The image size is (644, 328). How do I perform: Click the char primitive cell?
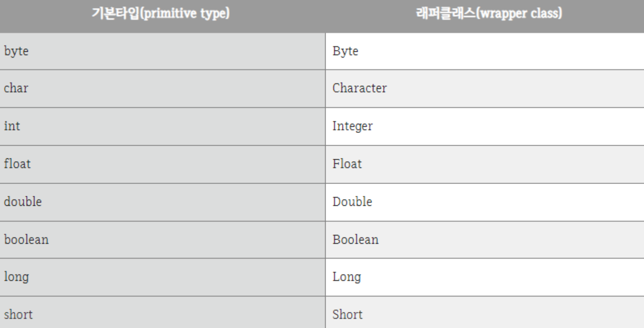click(x=163, y=89)
